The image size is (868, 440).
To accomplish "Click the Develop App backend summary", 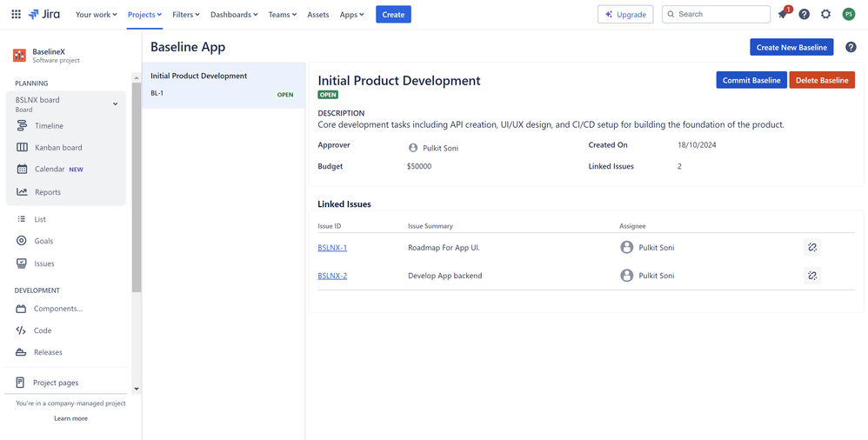I will 445,276.
